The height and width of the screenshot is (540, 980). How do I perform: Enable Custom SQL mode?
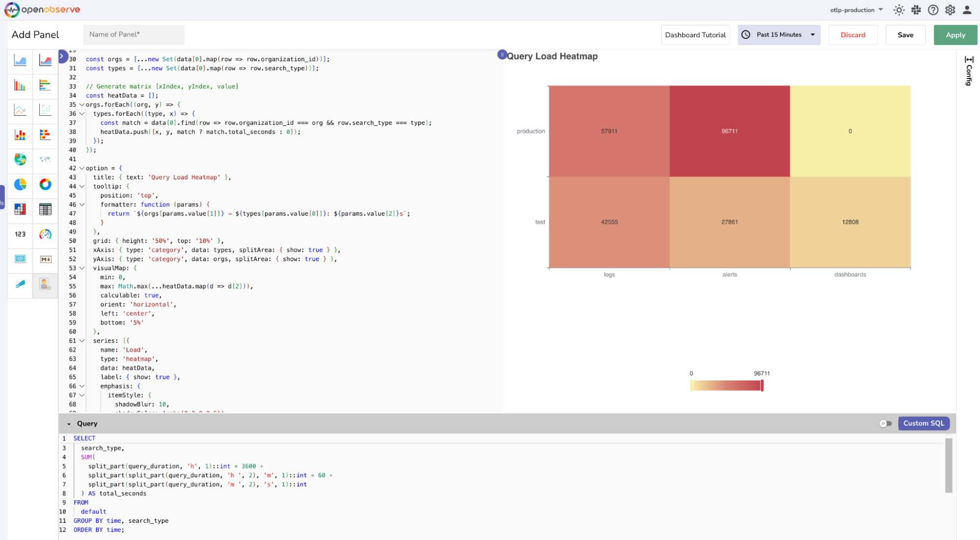coord(924,423)
